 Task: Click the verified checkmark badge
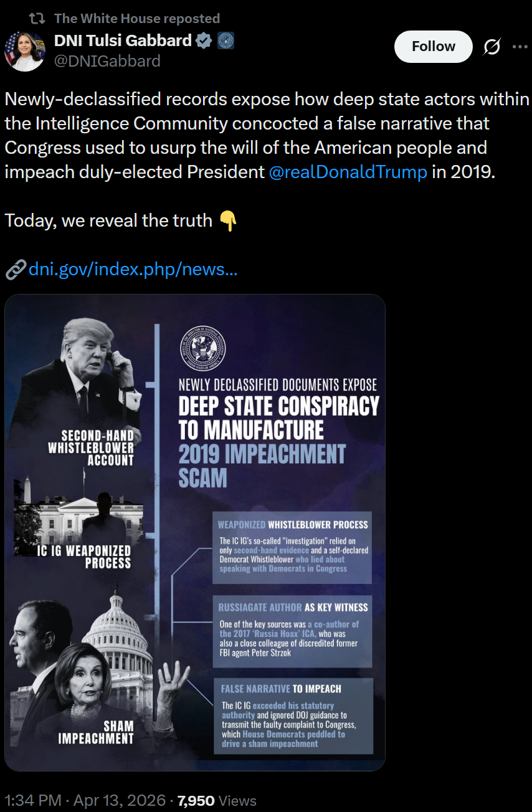tap(204, 42)
